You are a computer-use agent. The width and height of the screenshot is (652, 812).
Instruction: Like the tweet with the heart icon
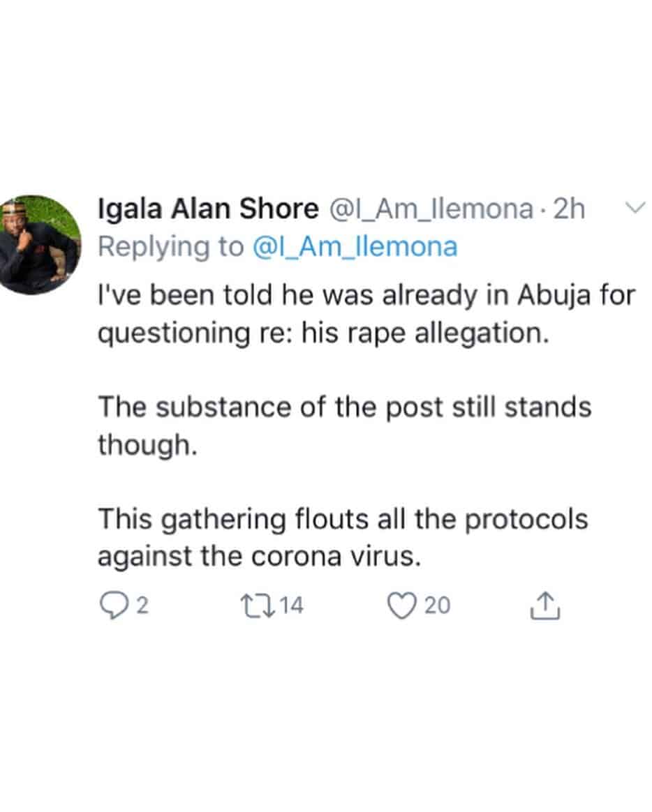coord(402,606)
